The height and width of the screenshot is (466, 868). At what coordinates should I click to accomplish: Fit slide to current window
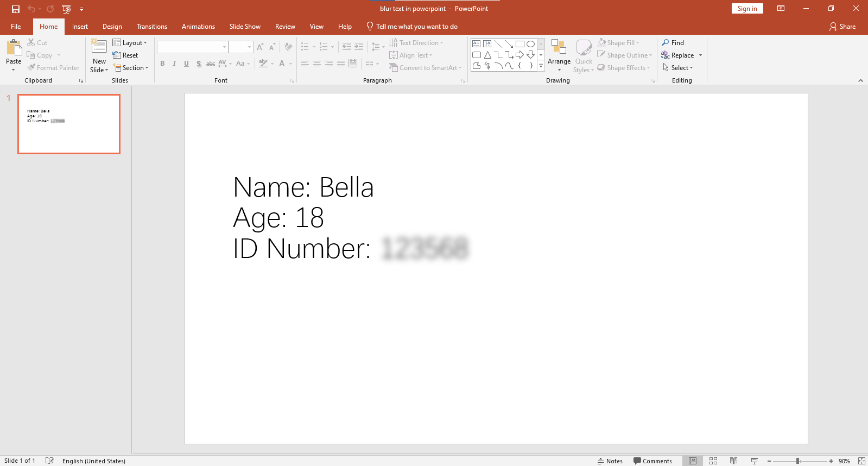pos(861,461)
